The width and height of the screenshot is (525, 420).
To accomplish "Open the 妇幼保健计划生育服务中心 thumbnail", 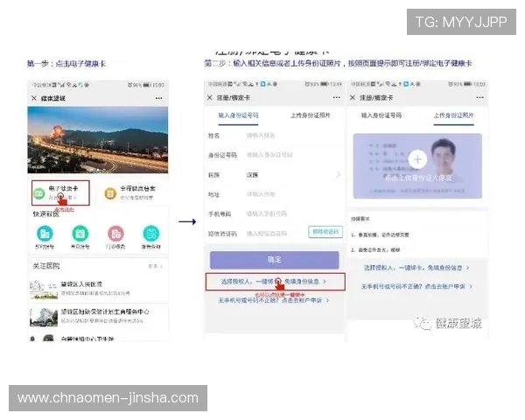I will [x=44, y=317].
